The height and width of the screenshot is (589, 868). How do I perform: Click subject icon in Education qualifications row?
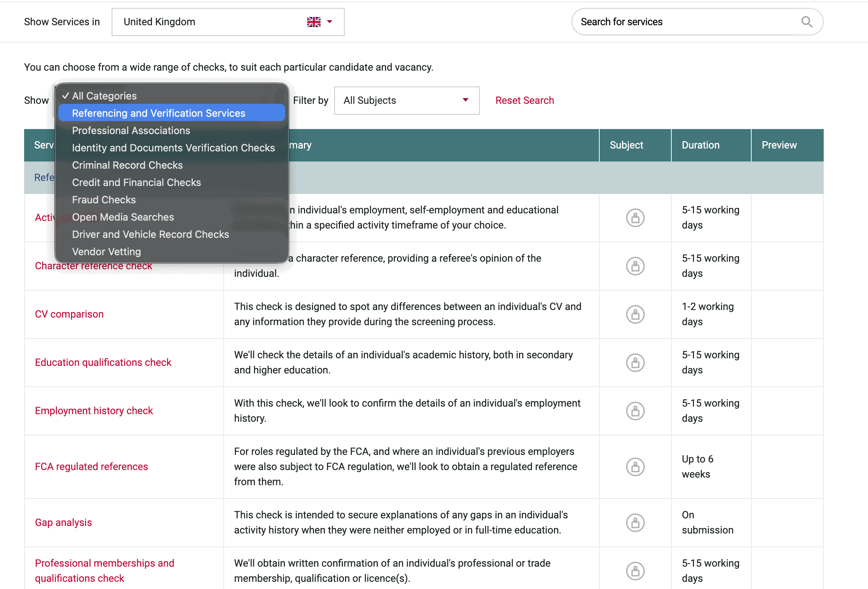(x=635, y=363)
